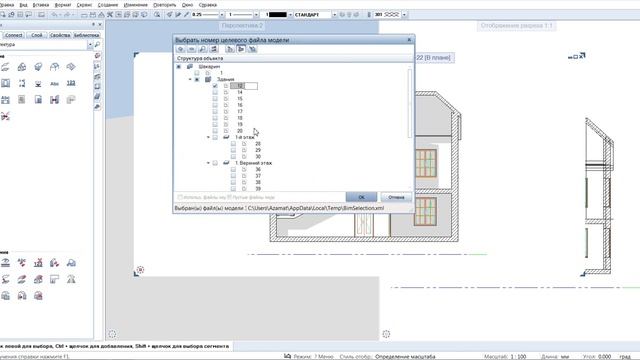This screenshot has height=360, width=640.
Task: Click the zoom magnifier in top toolbar
Action: click(157, 15)
